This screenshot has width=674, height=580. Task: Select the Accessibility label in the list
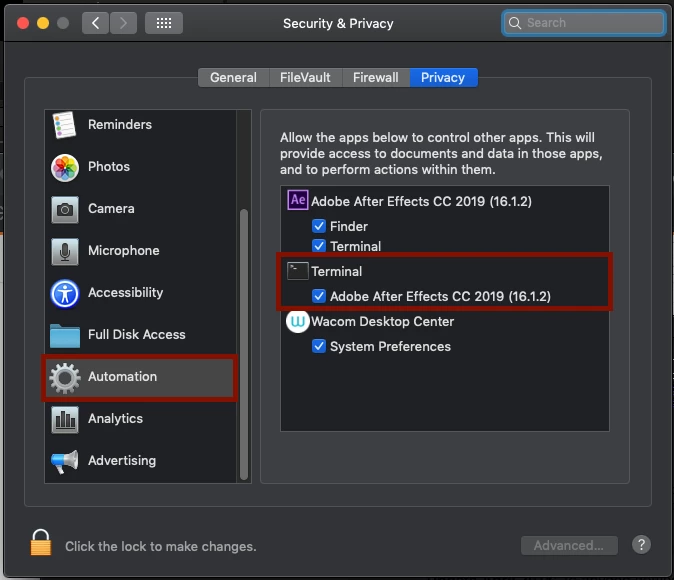click(126, 293)
